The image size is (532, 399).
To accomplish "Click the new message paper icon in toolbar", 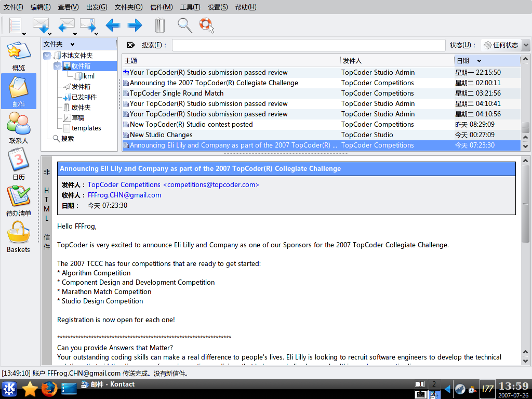I will [15, 25].
